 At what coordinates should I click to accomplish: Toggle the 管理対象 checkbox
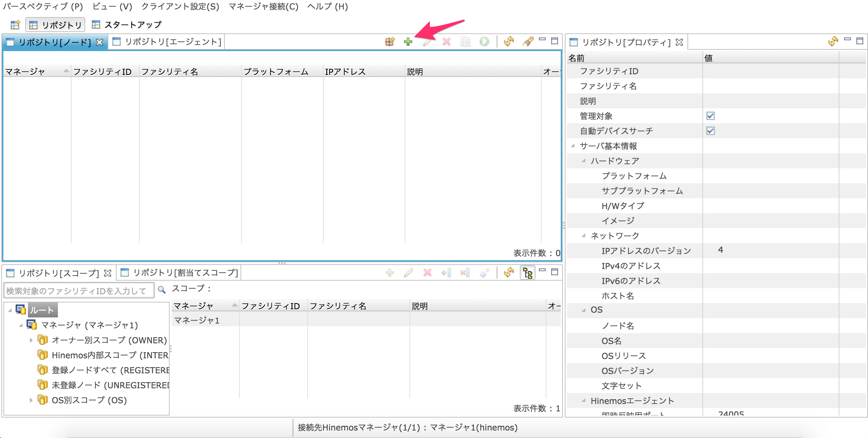[710, 116]
